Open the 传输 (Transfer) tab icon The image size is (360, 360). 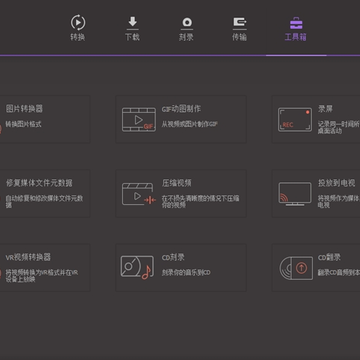[240, 23]
